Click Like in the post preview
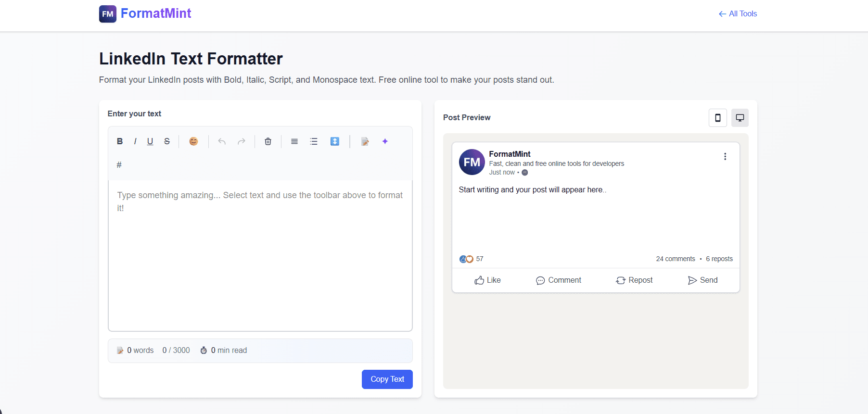 487,280
